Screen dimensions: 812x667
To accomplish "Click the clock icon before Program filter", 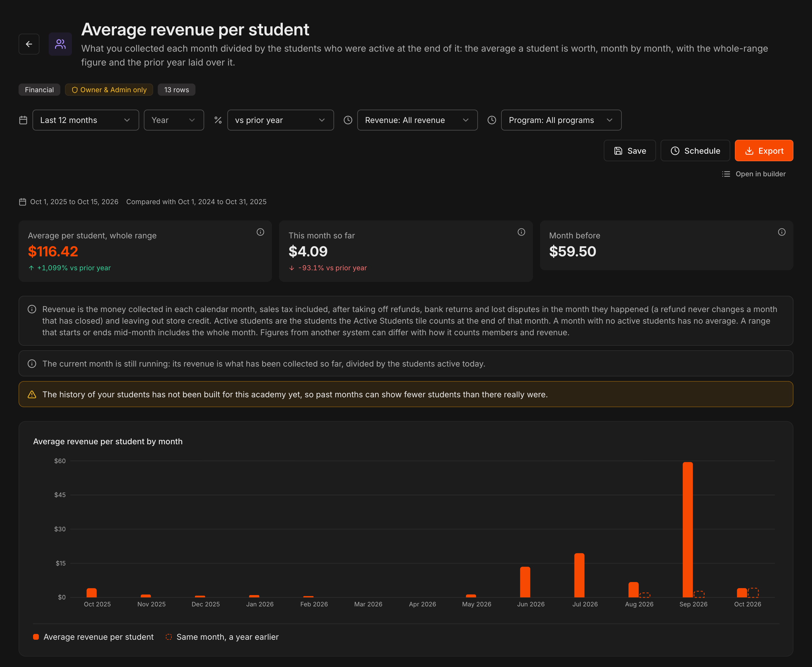I will click(491, 120).
